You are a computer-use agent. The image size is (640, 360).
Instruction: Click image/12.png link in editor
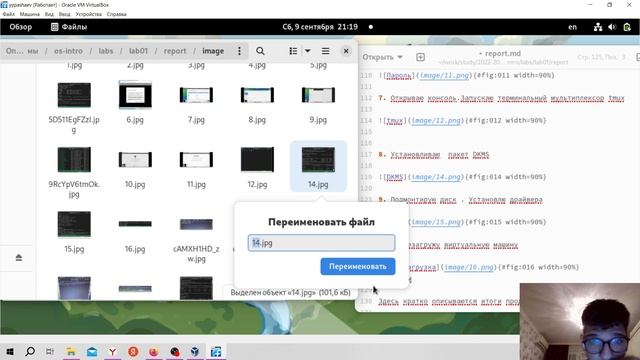[436, 120]
